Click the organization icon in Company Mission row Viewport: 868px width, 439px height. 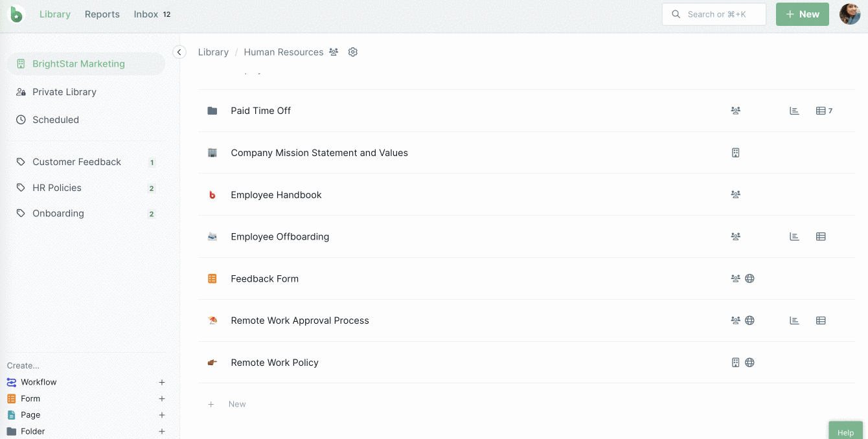click(x=736, y=153)
